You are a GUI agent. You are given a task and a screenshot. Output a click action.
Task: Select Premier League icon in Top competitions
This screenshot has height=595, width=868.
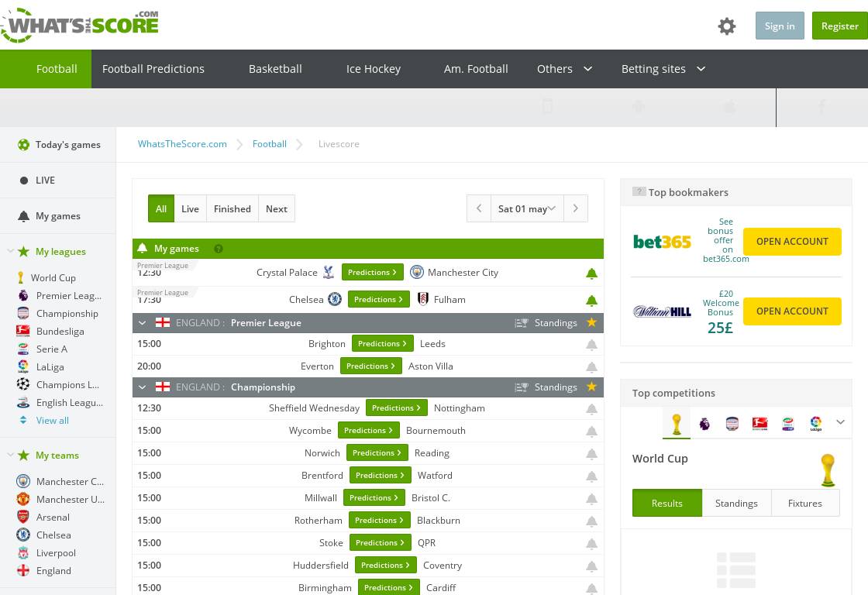point(704,424)
